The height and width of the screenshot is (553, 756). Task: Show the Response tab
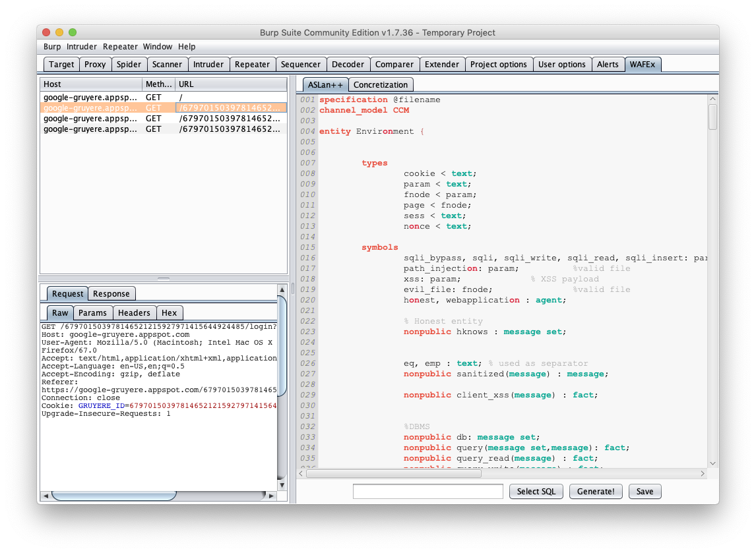pos(111,294)
